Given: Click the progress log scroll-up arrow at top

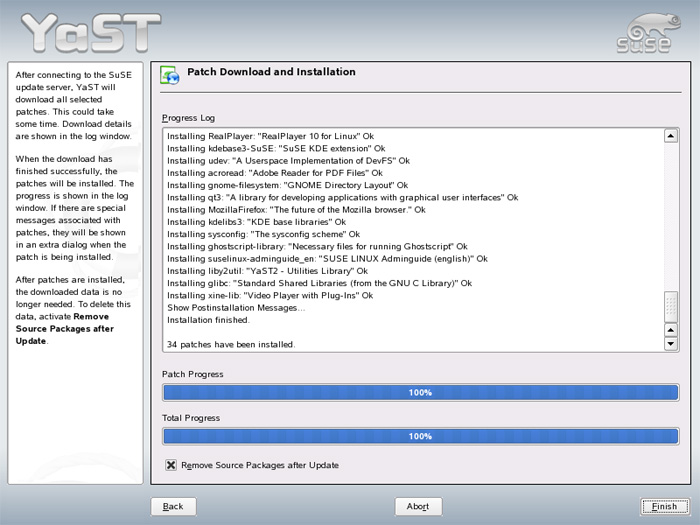Looking at the screenshot, I should (x=671, y=136).
